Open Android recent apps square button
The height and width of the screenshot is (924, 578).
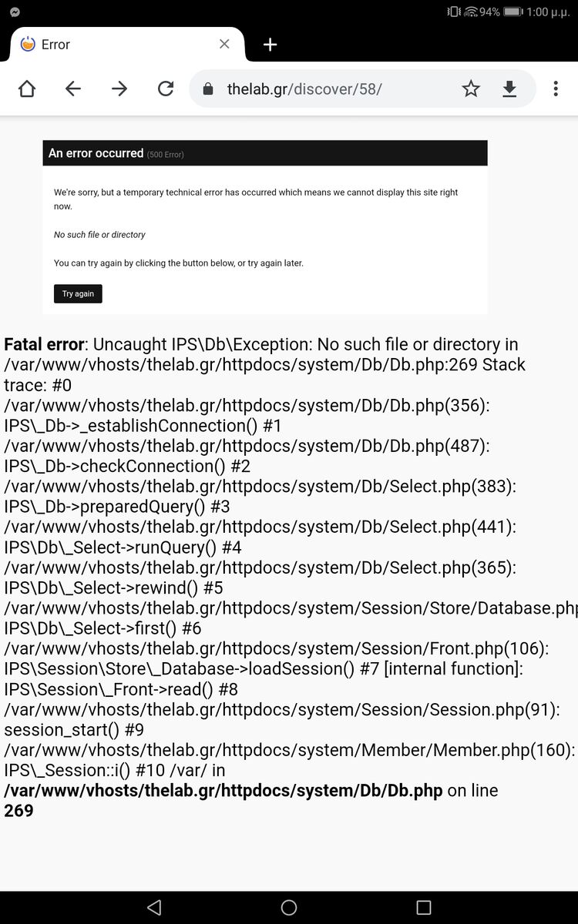click(x=423, y=907)
